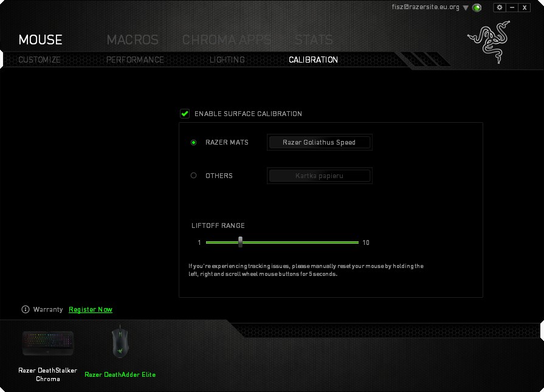Disable the Enable Surface Calibration checkbox
544x392 pixels.
(185, 114)
